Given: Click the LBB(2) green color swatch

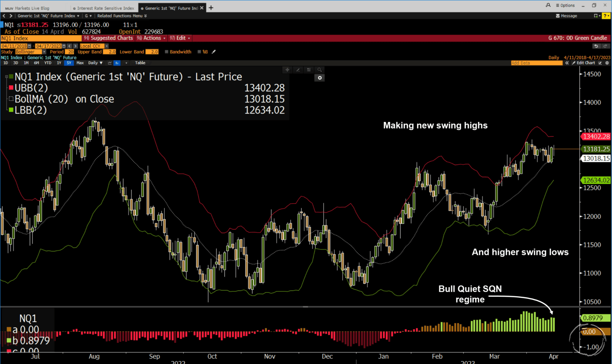Looking at the screenshot, I should pyautogui.click(x=11, y=110).
